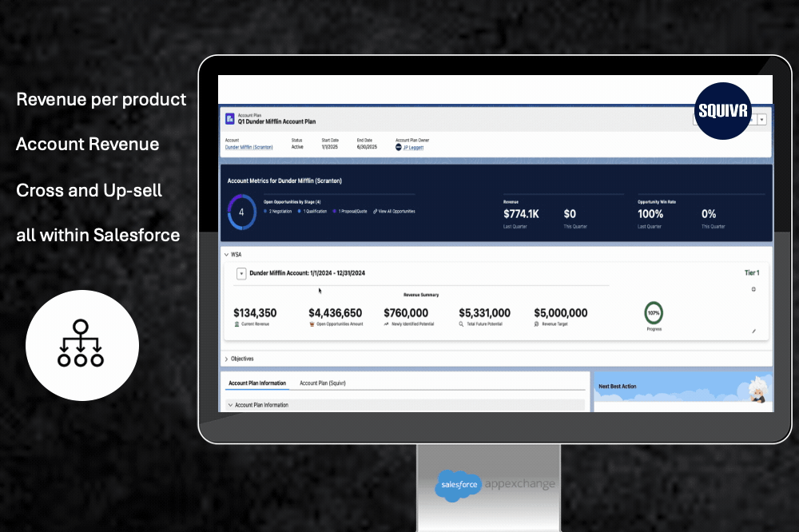Open the Dunder Mifflin Account card dropdown
This screenshot has height=532, width=799.
[241, 273]
